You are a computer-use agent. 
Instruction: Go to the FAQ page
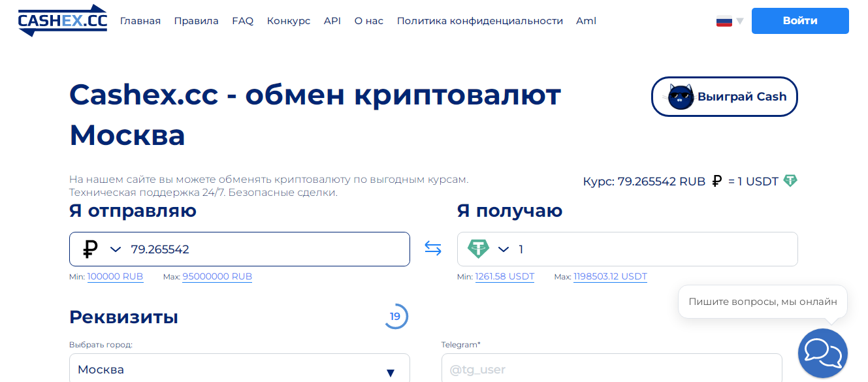coord(243,21)
